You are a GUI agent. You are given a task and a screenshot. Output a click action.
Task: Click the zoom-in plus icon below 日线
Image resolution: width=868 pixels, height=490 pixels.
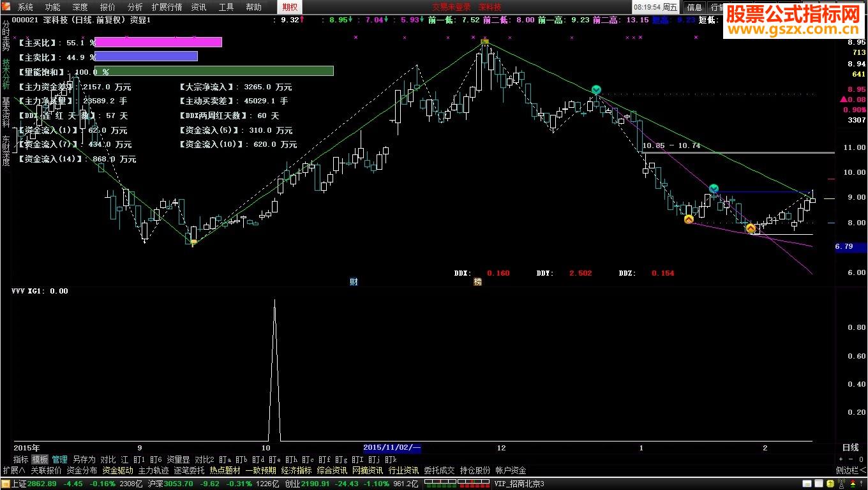point(841,459)
